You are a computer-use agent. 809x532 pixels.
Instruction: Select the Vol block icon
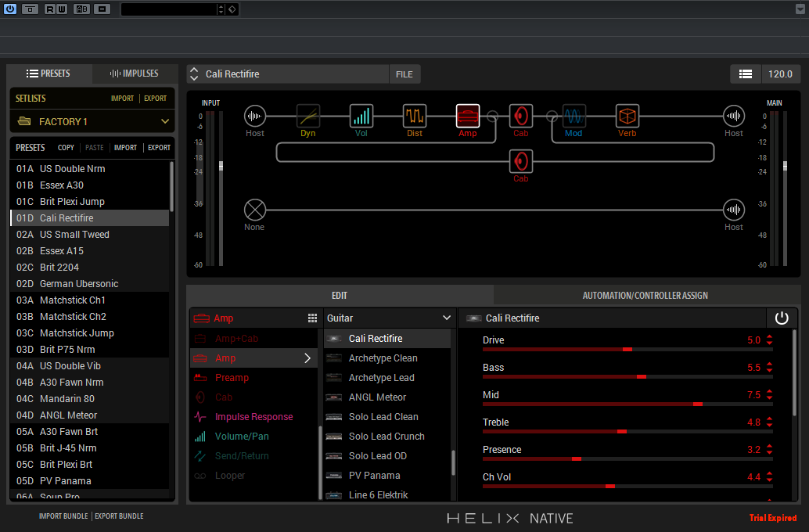(361, 116)
